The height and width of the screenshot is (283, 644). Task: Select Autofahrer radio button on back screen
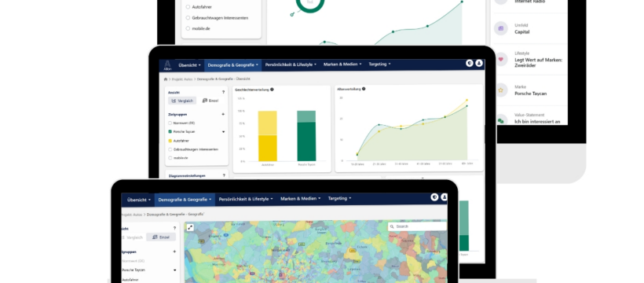coord(188,7)
